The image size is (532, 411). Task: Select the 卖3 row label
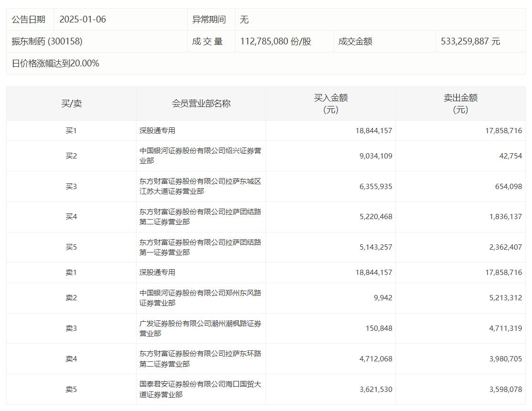71,328
